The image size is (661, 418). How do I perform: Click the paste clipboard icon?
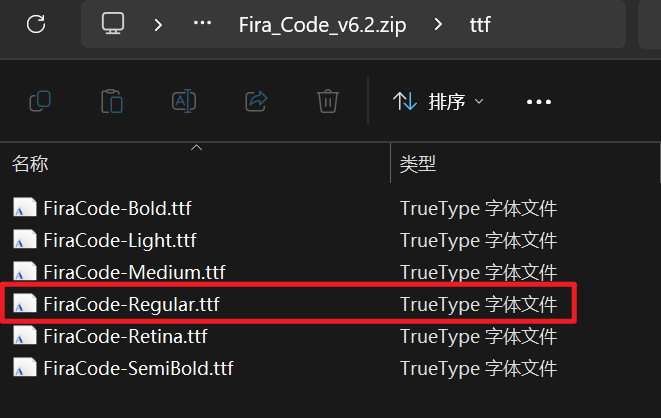click(112, 101)
